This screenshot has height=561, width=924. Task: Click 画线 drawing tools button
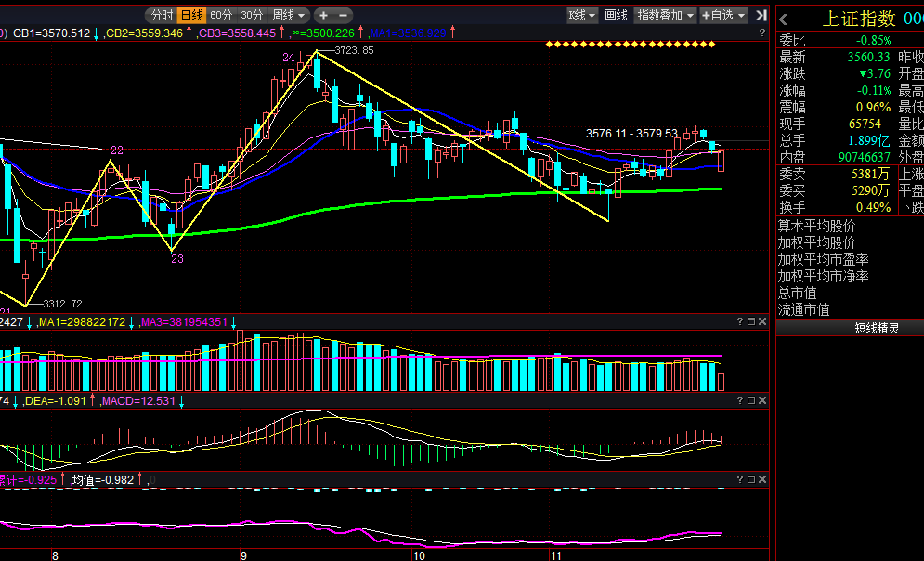[616, 15]
